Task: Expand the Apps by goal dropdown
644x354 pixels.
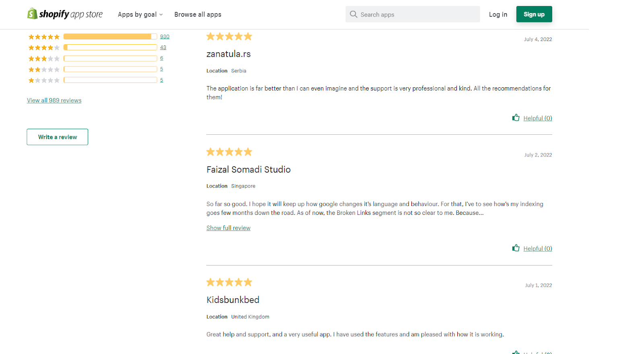Action: (x=140, y=14)
